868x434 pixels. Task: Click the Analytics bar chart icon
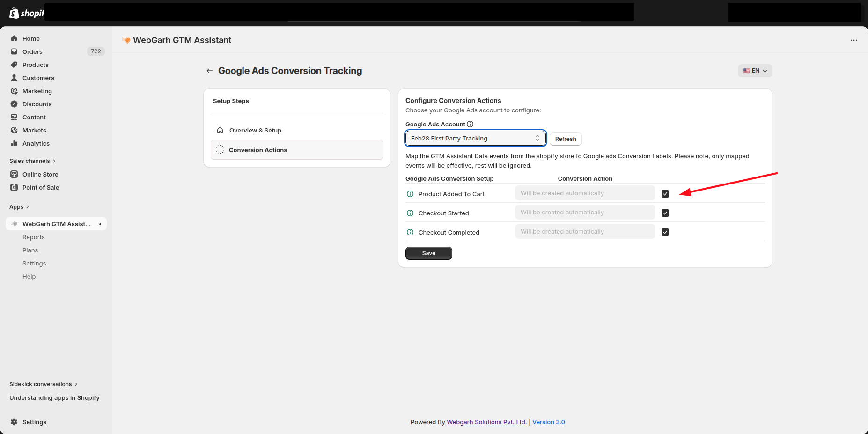pos(14,143)
